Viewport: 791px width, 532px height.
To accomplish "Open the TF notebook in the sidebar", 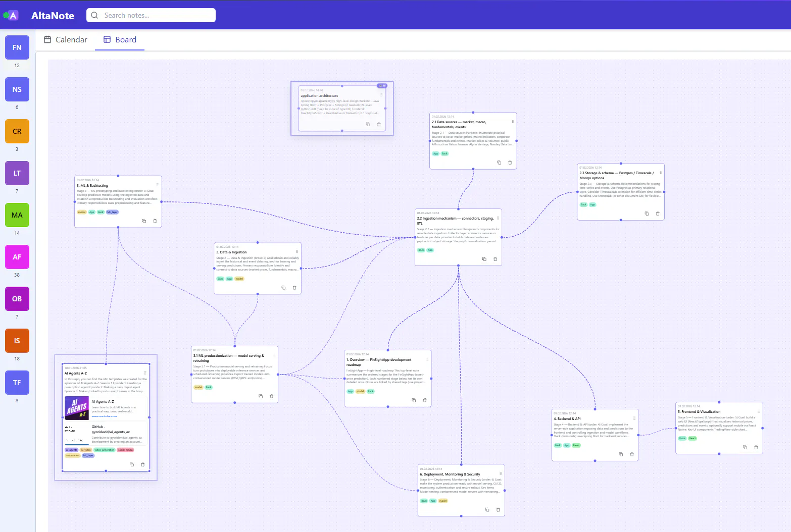I will (x=17, y=383).
